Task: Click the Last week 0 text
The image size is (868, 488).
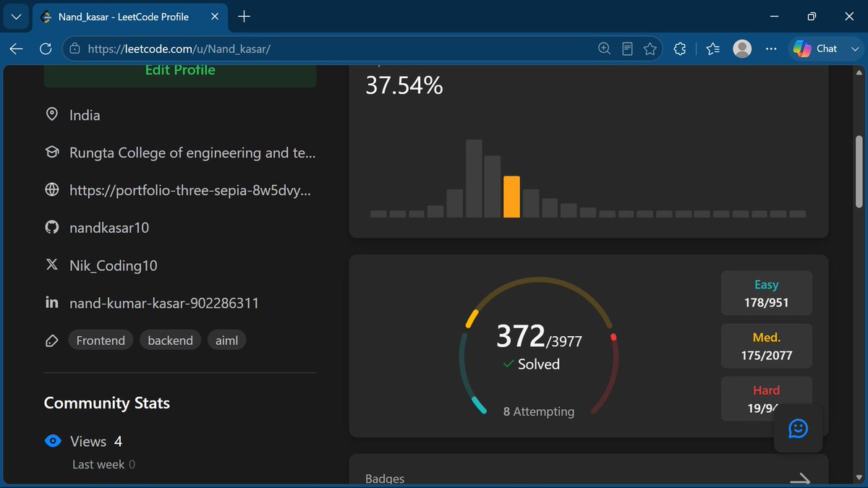Action: tap(103, 464)
